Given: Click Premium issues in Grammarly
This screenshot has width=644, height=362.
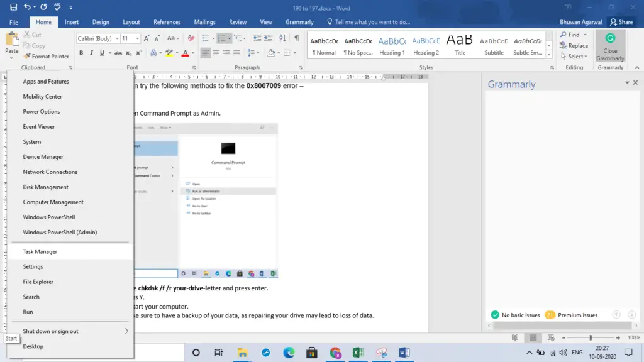Looking at the screenshot, I should [571, 315].
